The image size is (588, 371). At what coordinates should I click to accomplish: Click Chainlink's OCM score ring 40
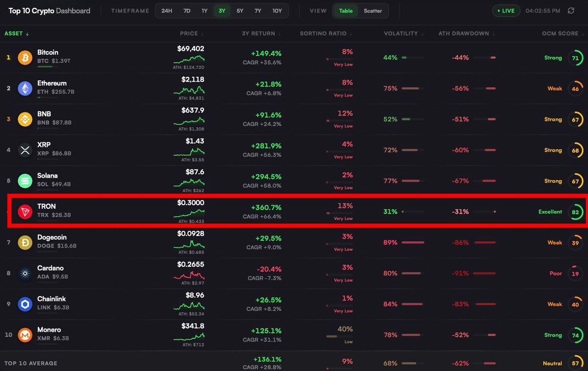575,304
